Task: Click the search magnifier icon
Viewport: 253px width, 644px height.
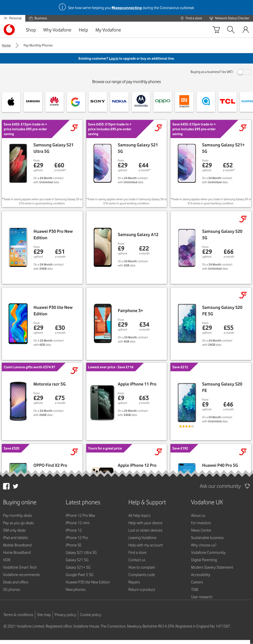Action: click(231, 30)
